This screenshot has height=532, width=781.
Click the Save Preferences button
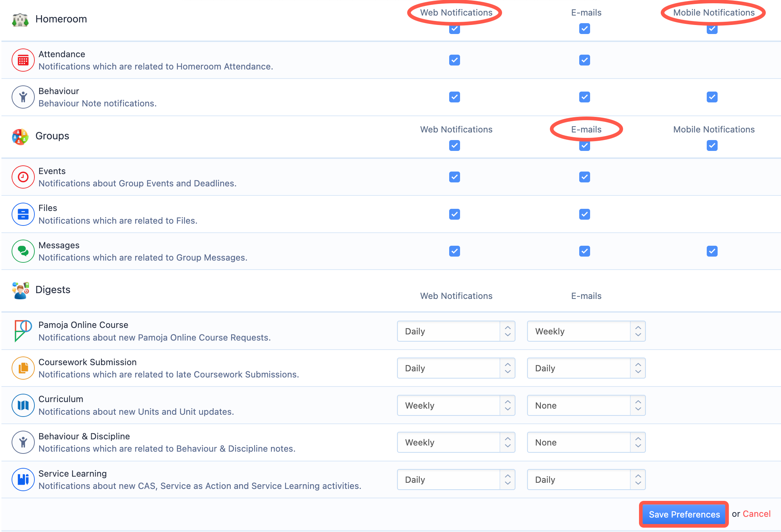pyautogui.click(x=684, y=514)
